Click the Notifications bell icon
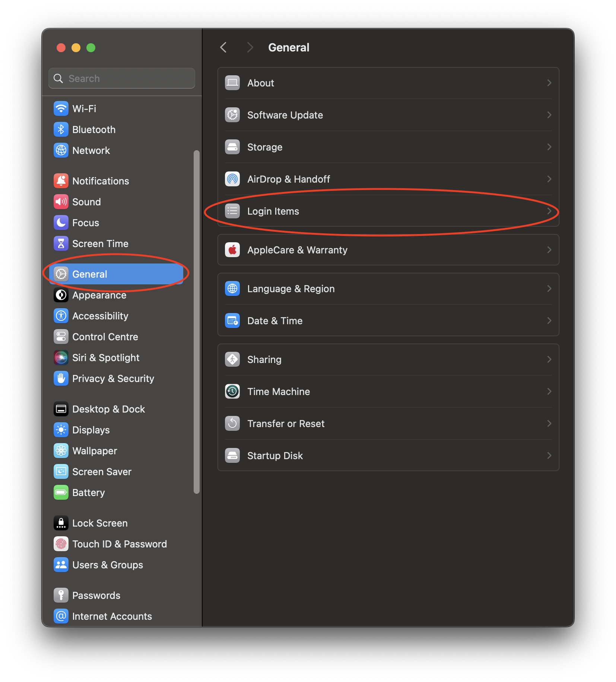Image resolution: width=616 pixels, height=682 pixels. [x=61, y=181]
